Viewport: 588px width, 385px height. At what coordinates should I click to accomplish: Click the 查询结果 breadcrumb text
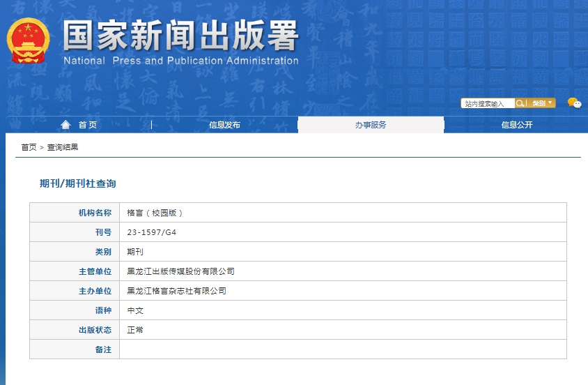(63, 147)
